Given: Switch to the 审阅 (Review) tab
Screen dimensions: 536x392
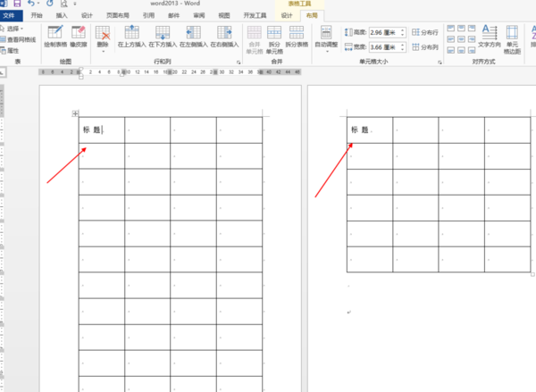Looking at the screenshot, I should pos(199,15).
